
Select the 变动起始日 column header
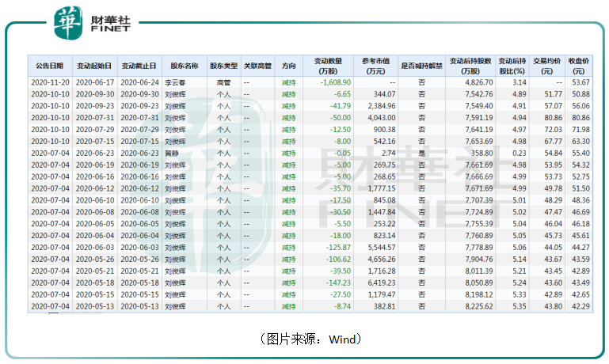[x=95, y=66]
